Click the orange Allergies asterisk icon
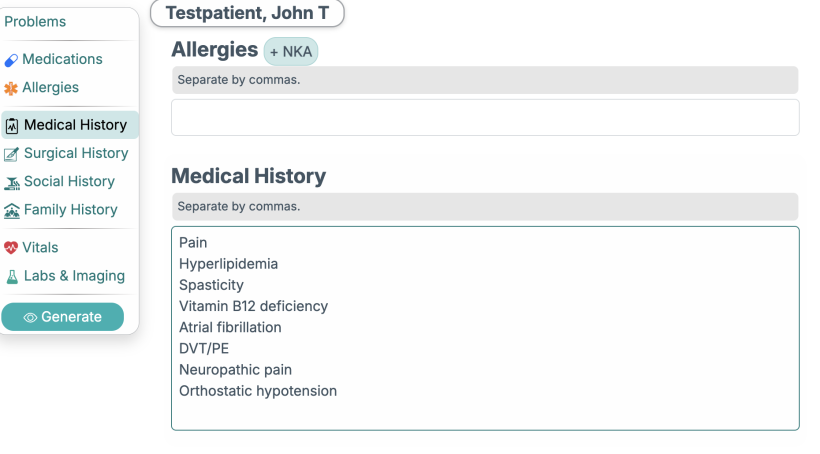Screen dimensions: 820x454 (x=11, y=88)
